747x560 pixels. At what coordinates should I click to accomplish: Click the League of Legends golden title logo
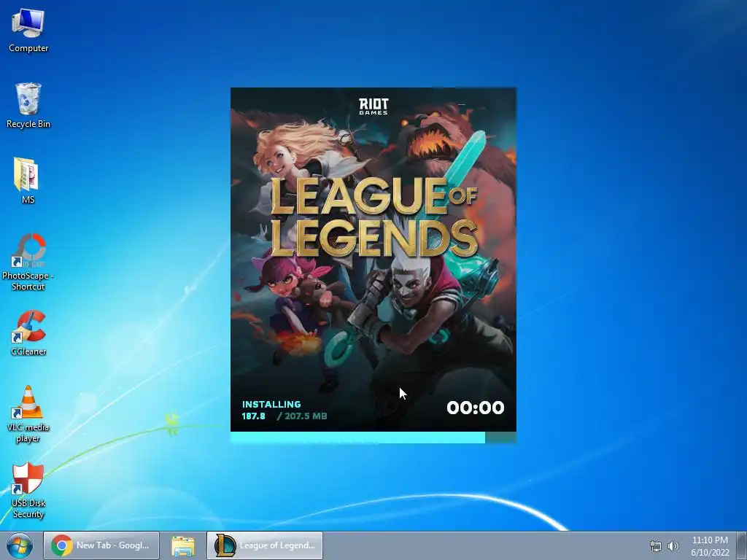(373, 217)
